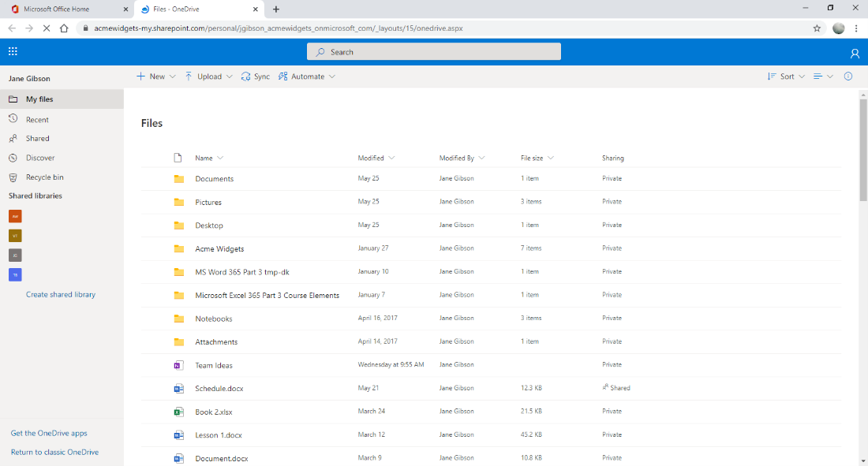Open the olive shared library icon
This screenshot has width=868, height=466.
pos(15,236)
